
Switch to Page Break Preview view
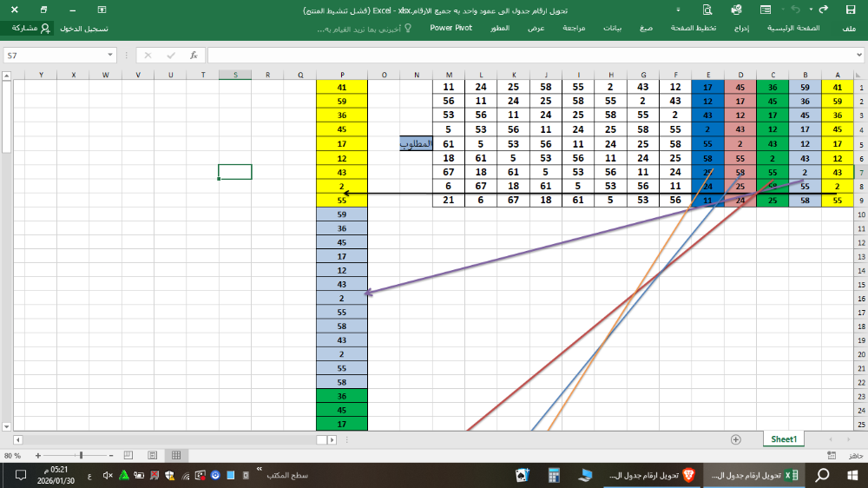coord(128,455)
